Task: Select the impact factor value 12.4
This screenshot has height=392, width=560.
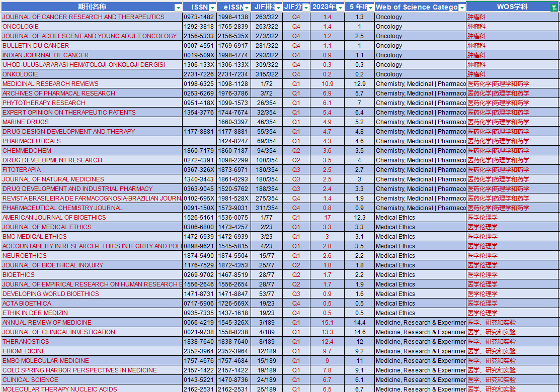Action: pyautogui.click(x=327, y=341)
